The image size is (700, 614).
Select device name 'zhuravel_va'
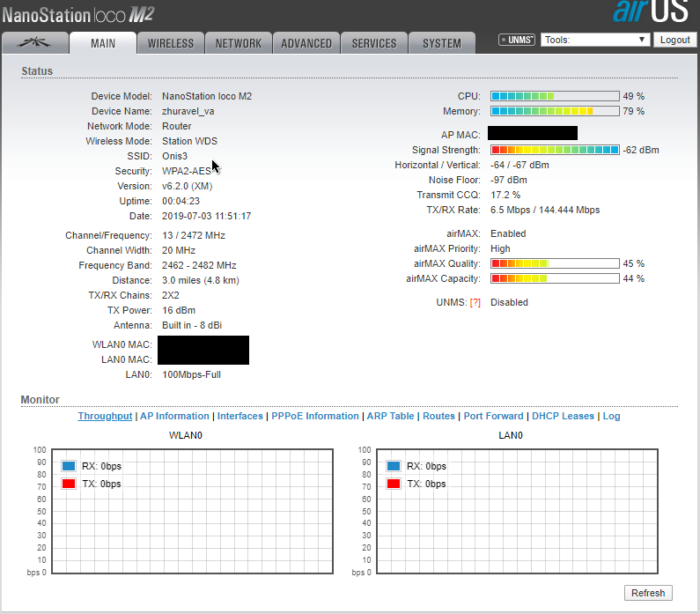188,111
